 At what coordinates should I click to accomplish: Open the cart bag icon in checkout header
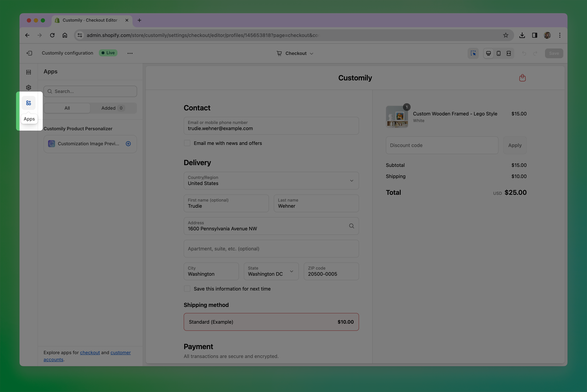[x=522, y=78]
